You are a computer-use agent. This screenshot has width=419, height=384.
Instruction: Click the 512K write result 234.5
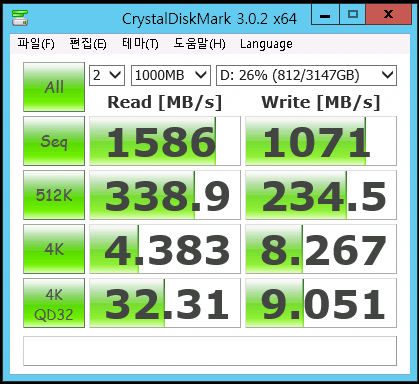click(321, 195)
